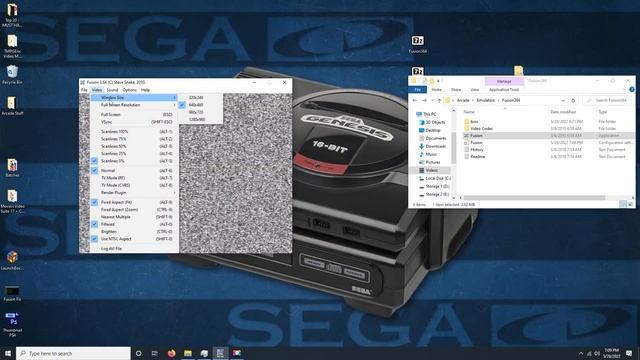The width and height of the screenshot is (640, 360).
Task: Open Cortana circle icon on taskbar
Action: click(x=138, y=353)
